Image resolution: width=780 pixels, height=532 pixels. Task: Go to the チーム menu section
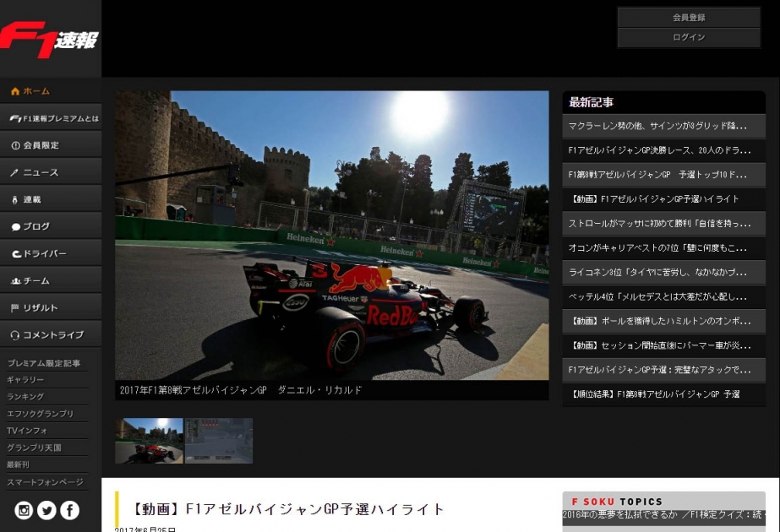[35, 281]
